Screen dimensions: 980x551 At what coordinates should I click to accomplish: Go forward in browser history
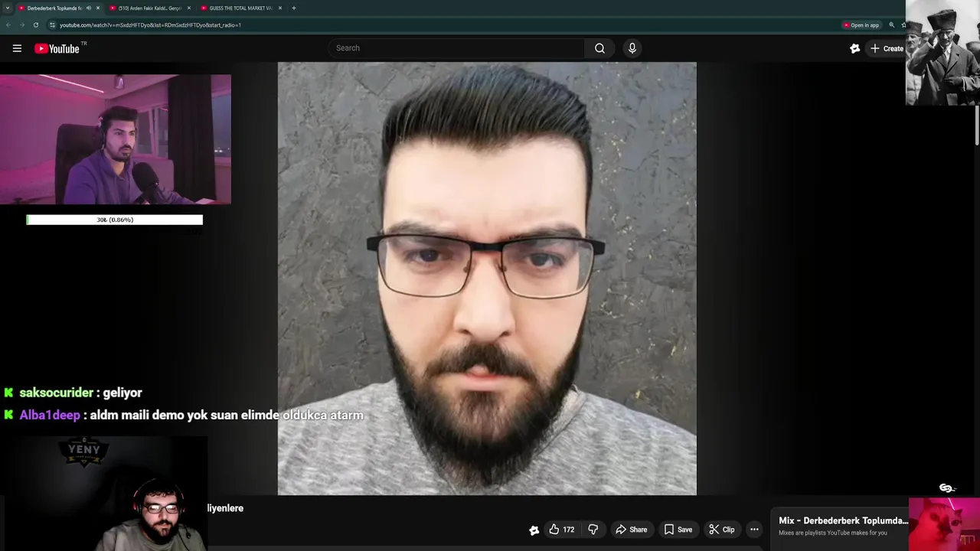click(21, 24)
